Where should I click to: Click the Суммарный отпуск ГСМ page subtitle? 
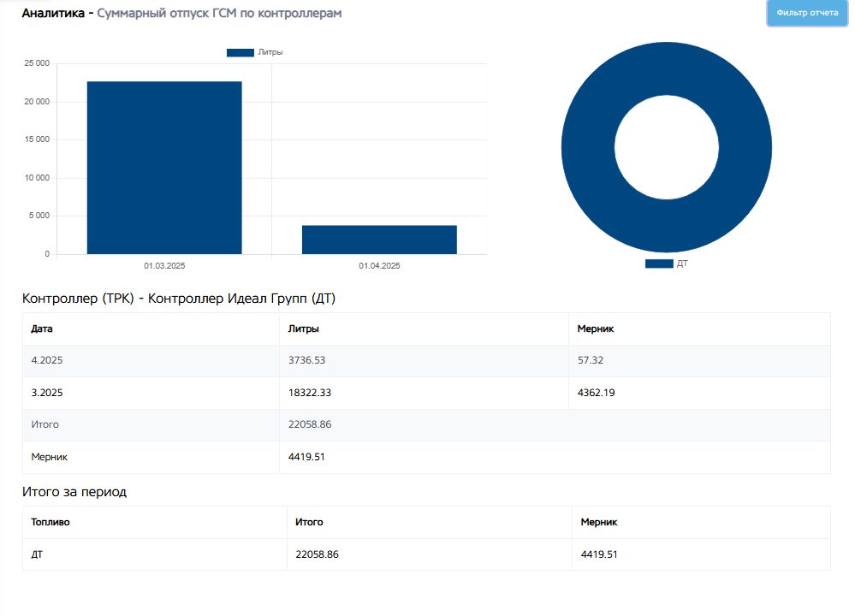click(x=219, y=13)
